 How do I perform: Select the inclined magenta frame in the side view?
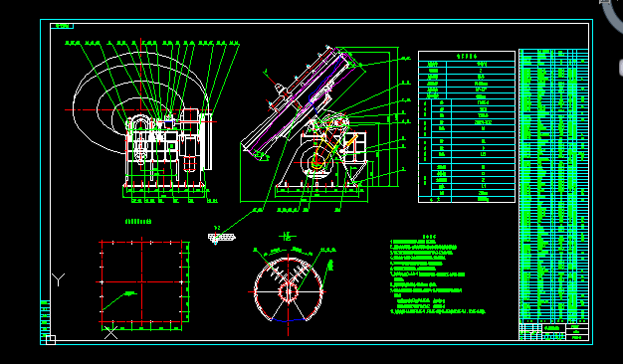click(301, 104)
